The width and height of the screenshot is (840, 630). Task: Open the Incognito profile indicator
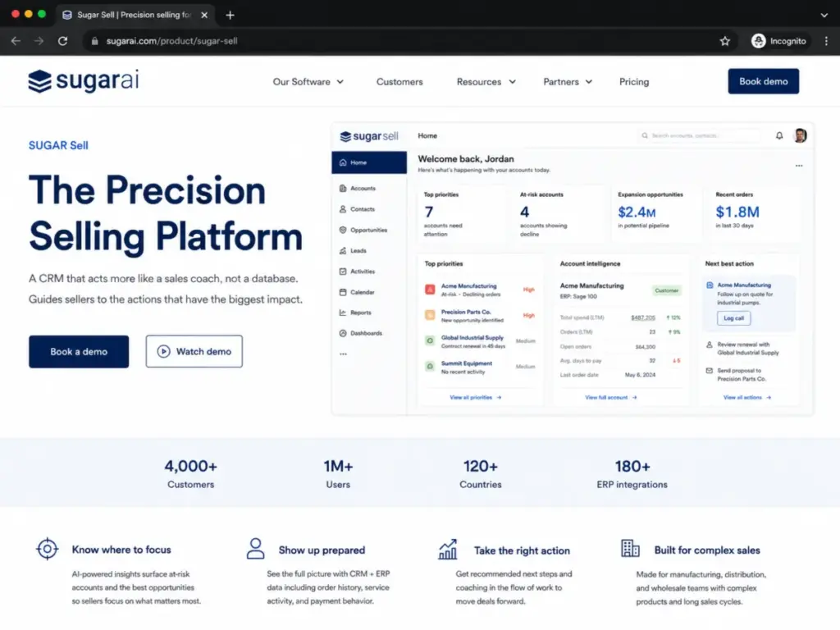click(779, 41)
